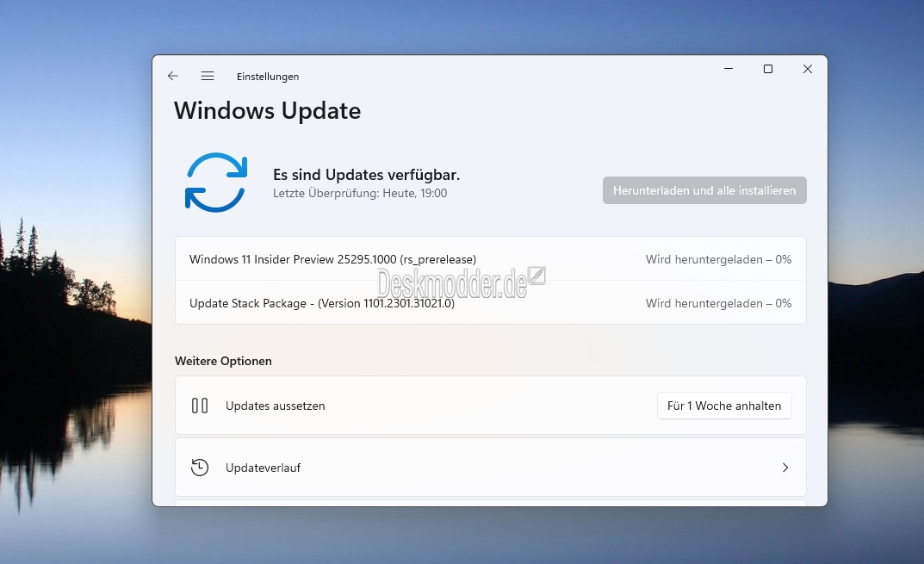Click download status of Update Stack Package
This screenshot has height=564, width=924.
(x=718, y=303)
